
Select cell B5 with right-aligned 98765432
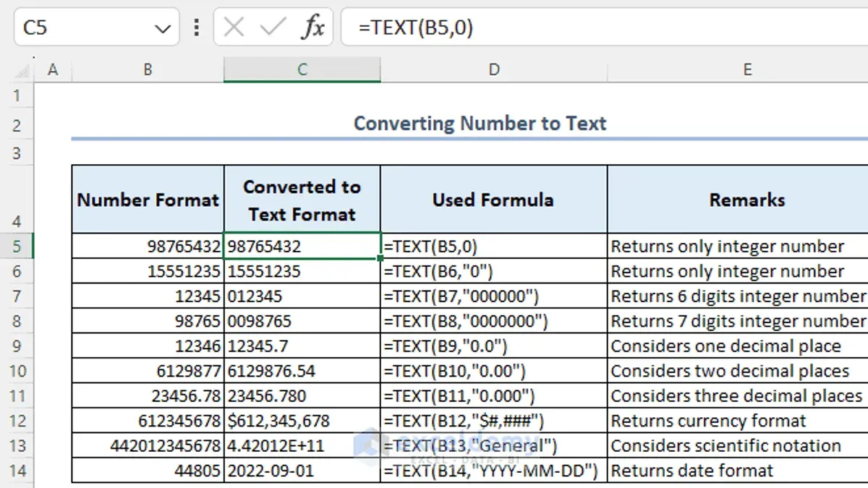click(x=148, y=246)
